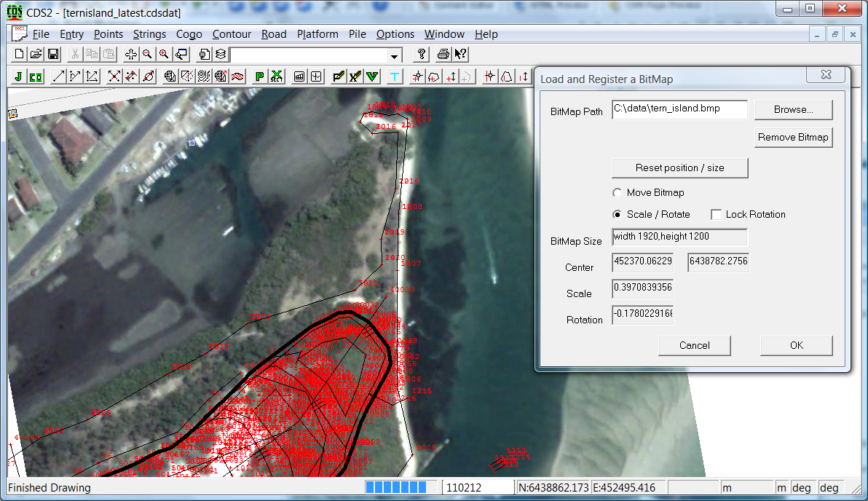Viewport: 868px width, 501px height.
Task: Click the Browse... button
Action: point(793,110)
